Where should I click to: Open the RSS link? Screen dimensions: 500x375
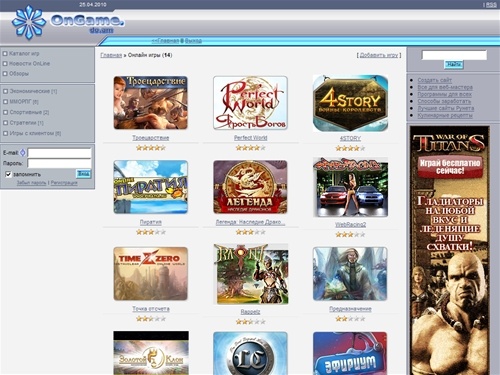pos(491,4)
